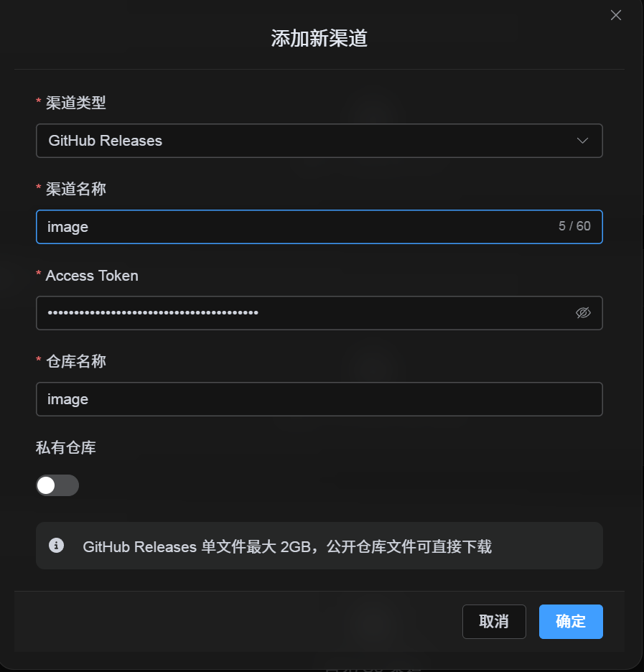Viewport: 644px width, 672px height.
Task: Click the 取消 button
Action: (x=494, y=622)
